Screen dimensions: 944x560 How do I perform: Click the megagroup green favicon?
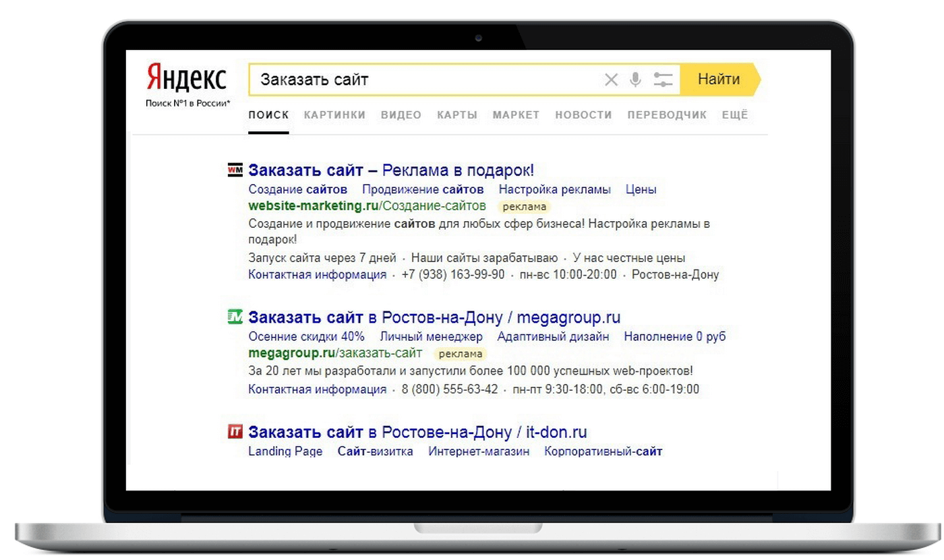[x=235, y=316]
